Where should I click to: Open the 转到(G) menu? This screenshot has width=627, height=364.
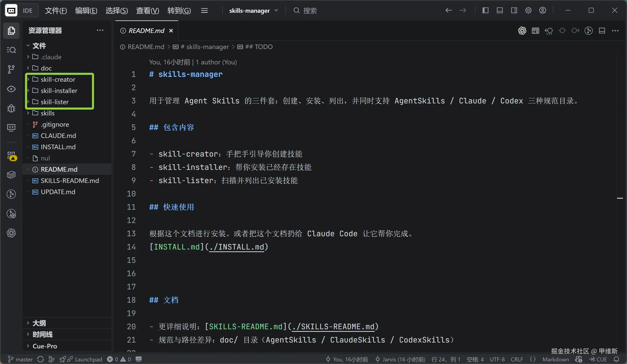[x=179, y=11]
